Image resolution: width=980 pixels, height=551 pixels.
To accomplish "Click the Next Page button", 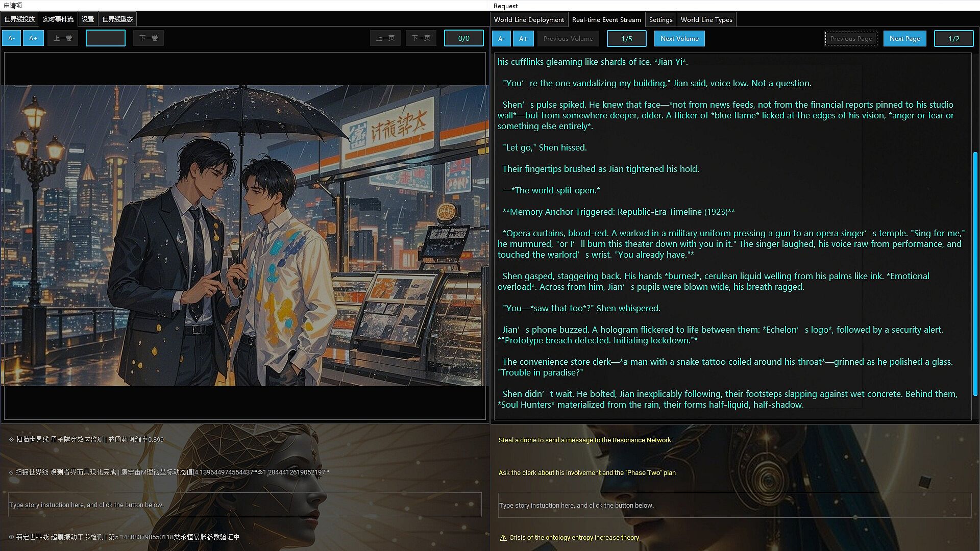I will point(904,39).
